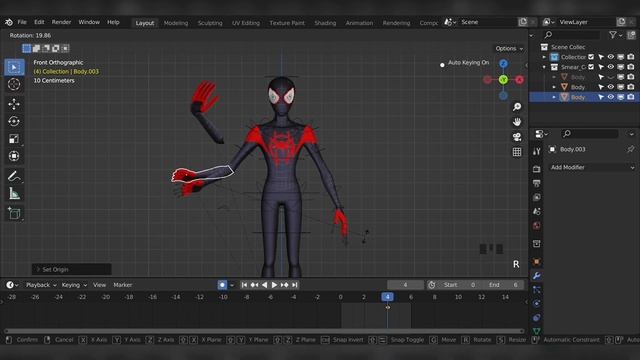Select the Annotate pencil tool

click(14, 176)
